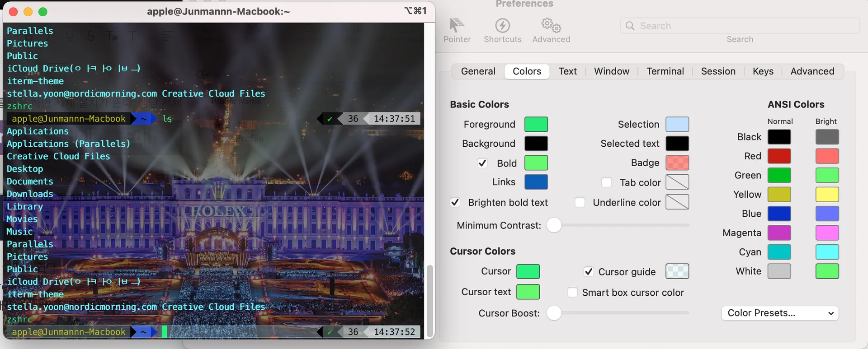
Task: Click the ANSI normal Red swatch
Action: point(779,156)
